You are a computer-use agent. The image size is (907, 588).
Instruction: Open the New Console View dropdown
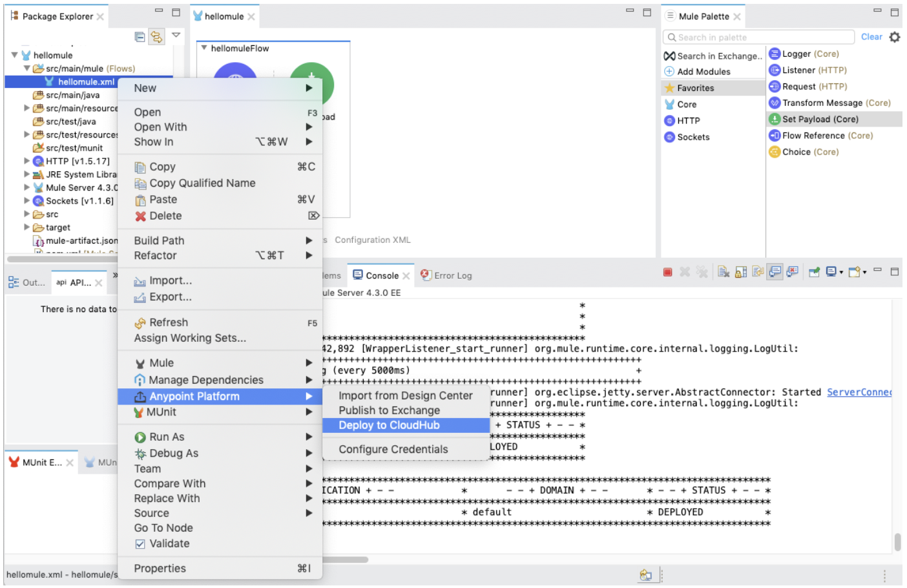tap(864, 272)
